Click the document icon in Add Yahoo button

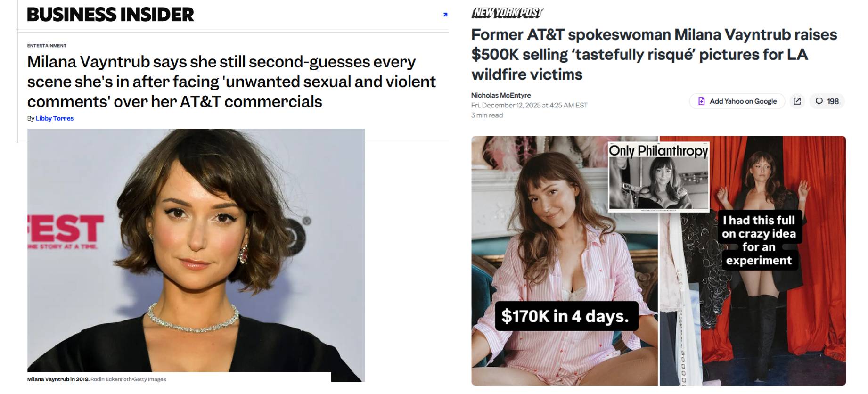701,101
